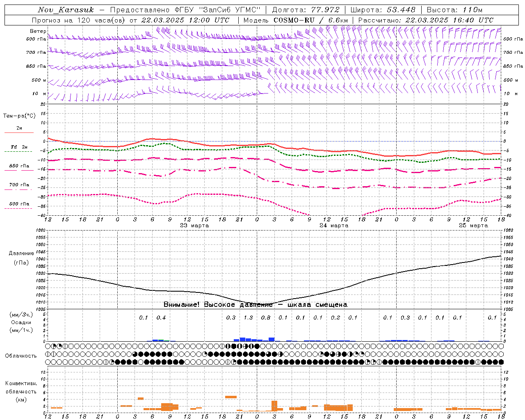Viewport: 525px width, 420px height.
Task: Click the "850 гПа" temperature legend entry
Action: pos(19,166)
